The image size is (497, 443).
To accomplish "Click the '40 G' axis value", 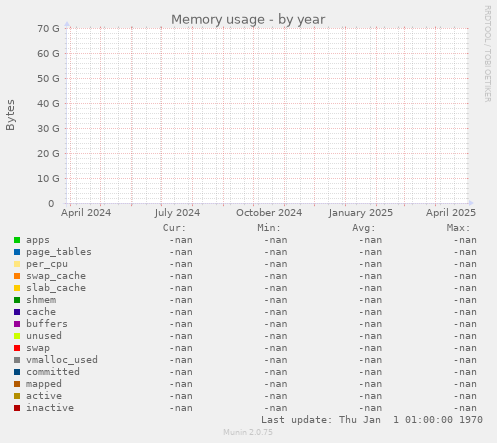I will [48, 104].
